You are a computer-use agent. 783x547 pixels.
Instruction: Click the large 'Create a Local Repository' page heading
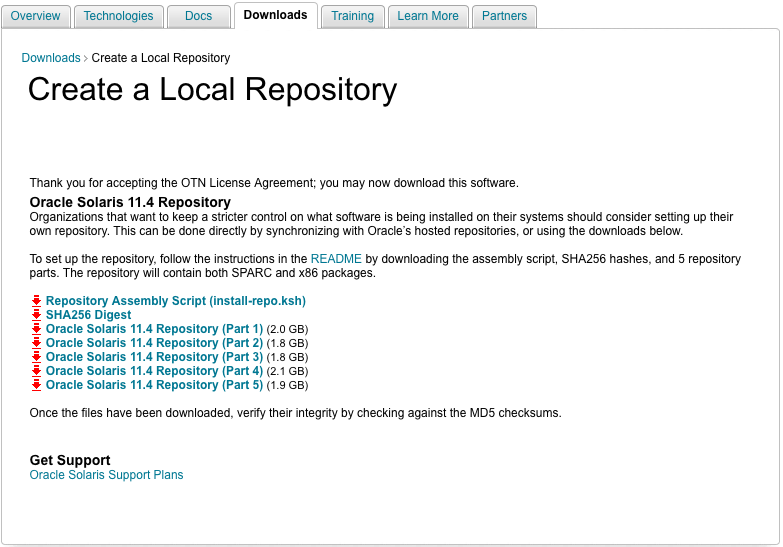click(213, 90)
